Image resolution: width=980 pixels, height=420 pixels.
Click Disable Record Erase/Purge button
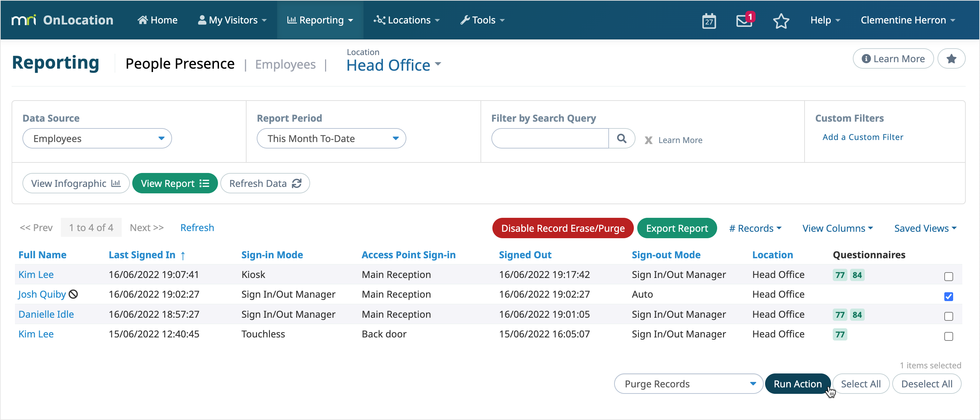click(x=562, y=228)
